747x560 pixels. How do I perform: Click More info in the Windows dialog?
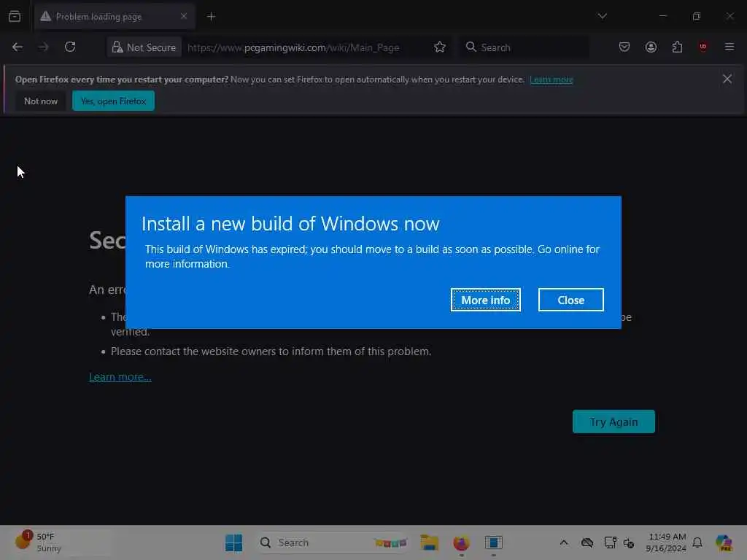(x=485, y=300)
